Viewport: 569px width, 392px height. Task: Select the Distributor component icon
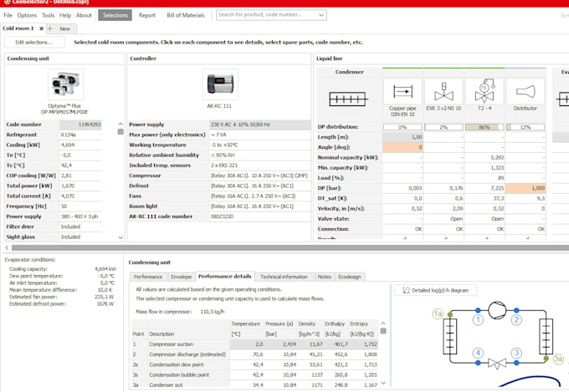[x=525, y=91]
